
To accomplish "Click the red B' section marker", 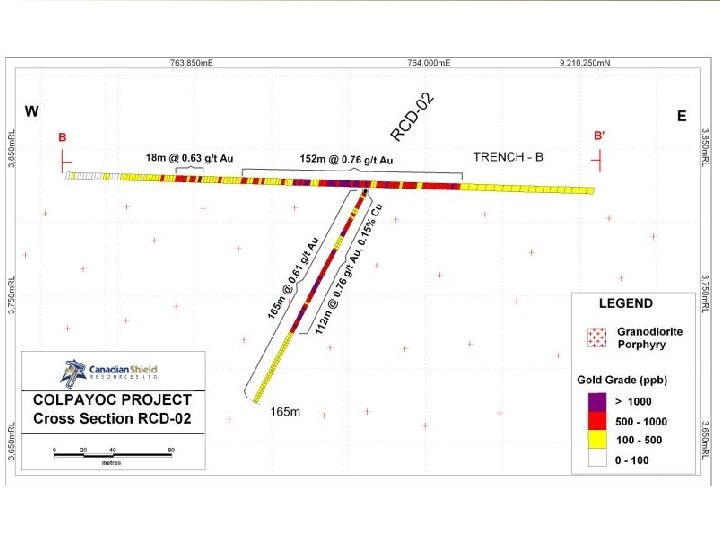I will tap(599, 135).
